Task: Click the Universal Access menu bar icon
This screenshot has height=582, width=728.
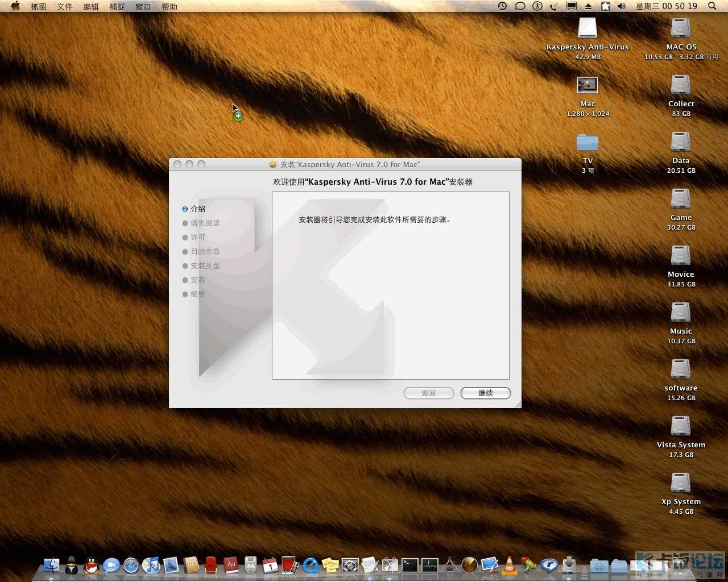Action: (x=537, y=6)
